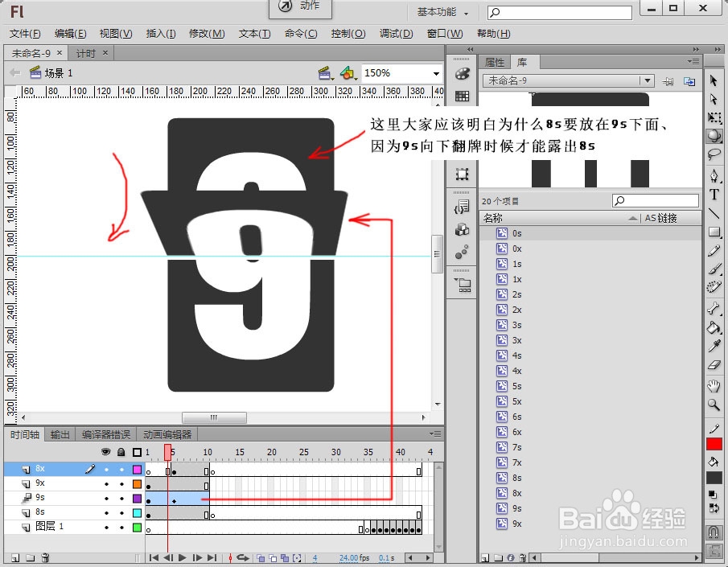
Task: Pin the current library
Action: point(668,81)
